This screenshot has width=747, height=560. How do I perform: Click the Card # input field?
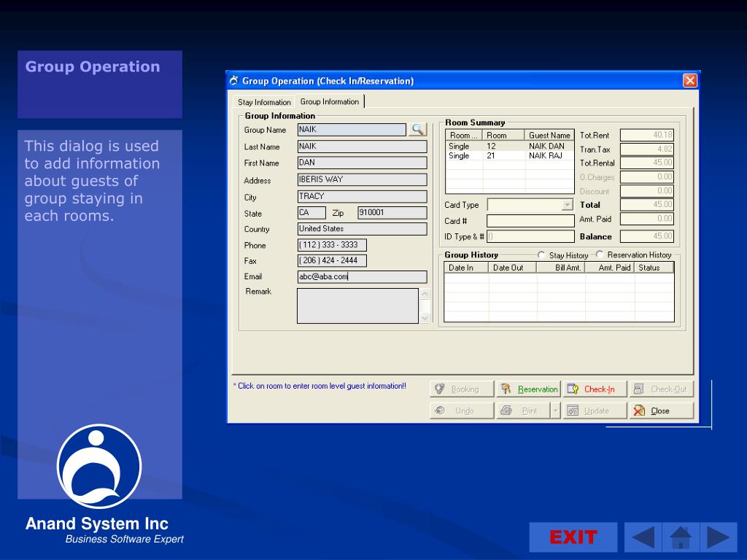pos(530,221)
